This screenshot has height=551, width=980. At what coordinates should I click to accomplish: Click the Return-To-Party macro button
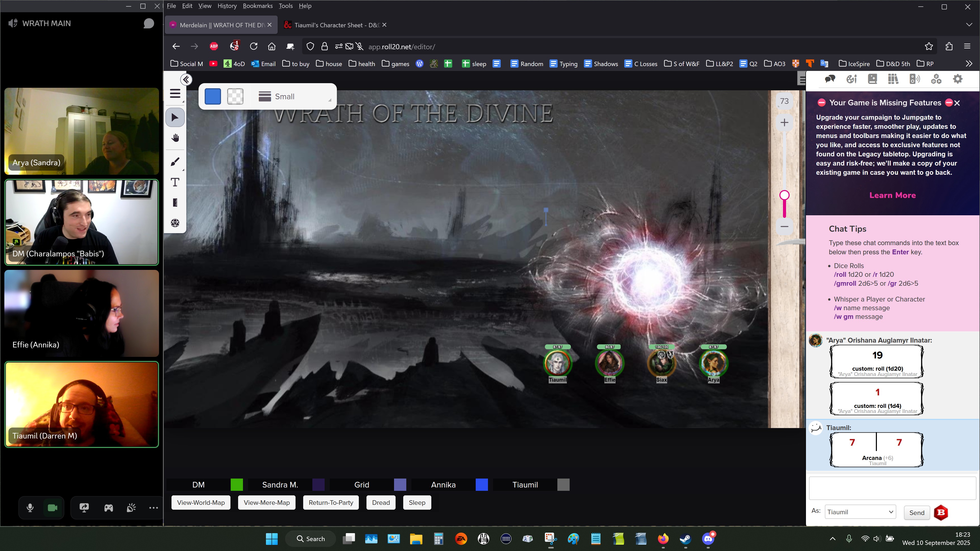click(x=330, y=503)
